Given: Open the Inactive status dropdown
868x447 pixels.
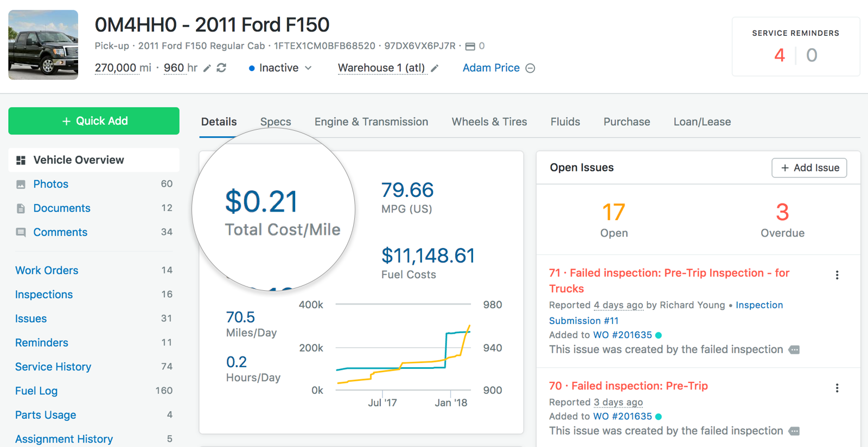Looking at the screenshot, I should pos(280,68).
